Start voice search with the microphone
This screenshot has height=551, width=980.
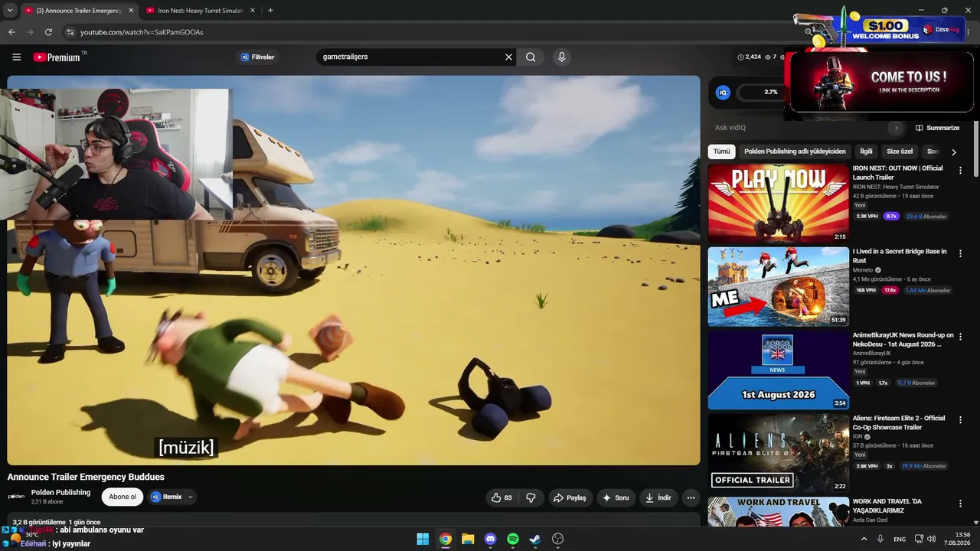point(562,57)
